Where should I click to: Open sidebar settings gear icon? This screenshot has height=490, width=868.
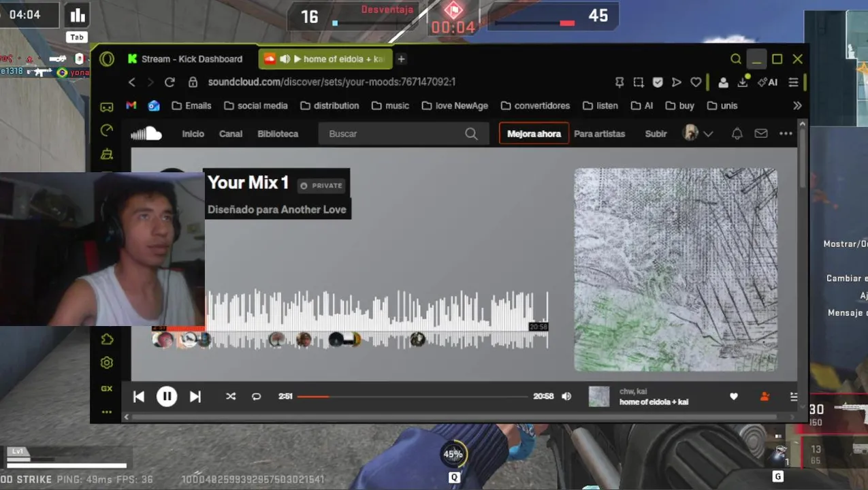click(x=107, y=363)
